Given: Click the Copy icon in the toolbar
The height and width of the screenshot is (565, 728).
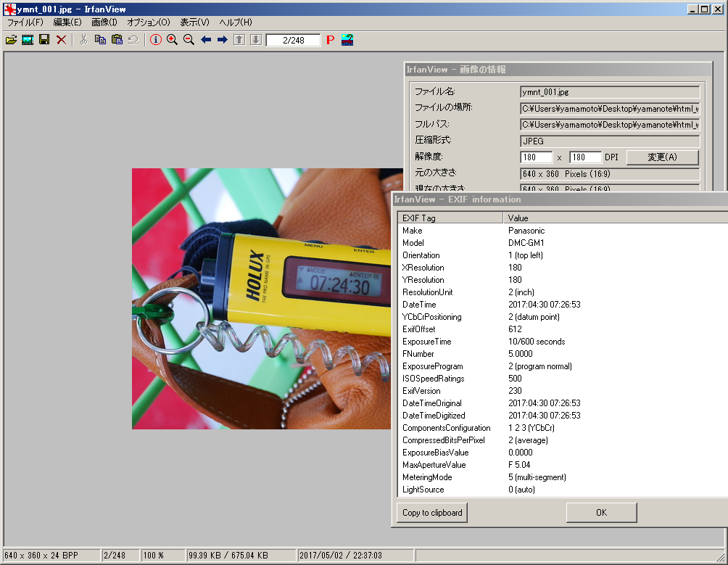Looking at the screenshot, I should 100,40.
